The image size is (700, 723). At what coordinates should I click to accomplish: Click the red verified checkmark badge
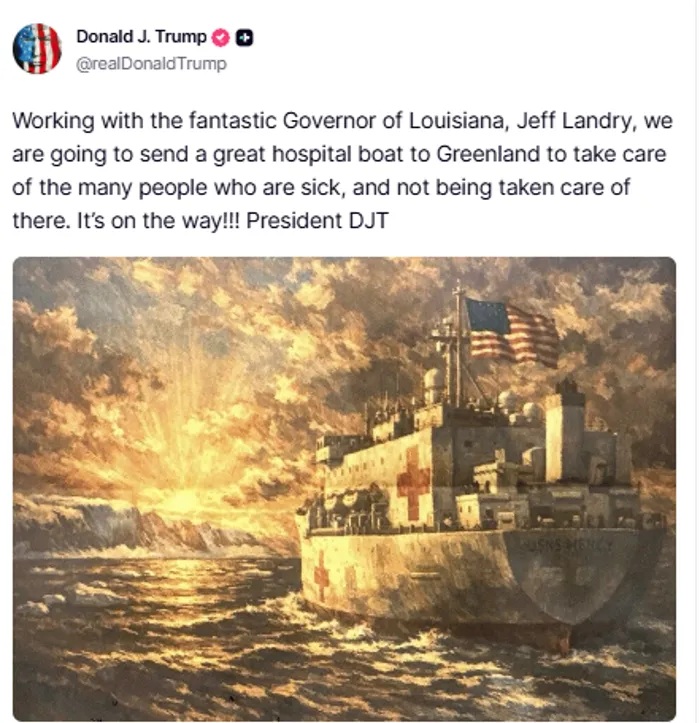pos(220,37)
